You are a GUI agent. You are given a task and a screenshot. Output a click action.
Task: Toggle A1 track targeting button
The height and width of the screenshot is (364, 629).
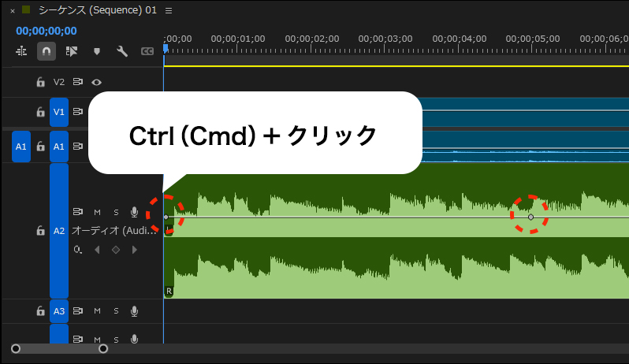tap(59, 147)
